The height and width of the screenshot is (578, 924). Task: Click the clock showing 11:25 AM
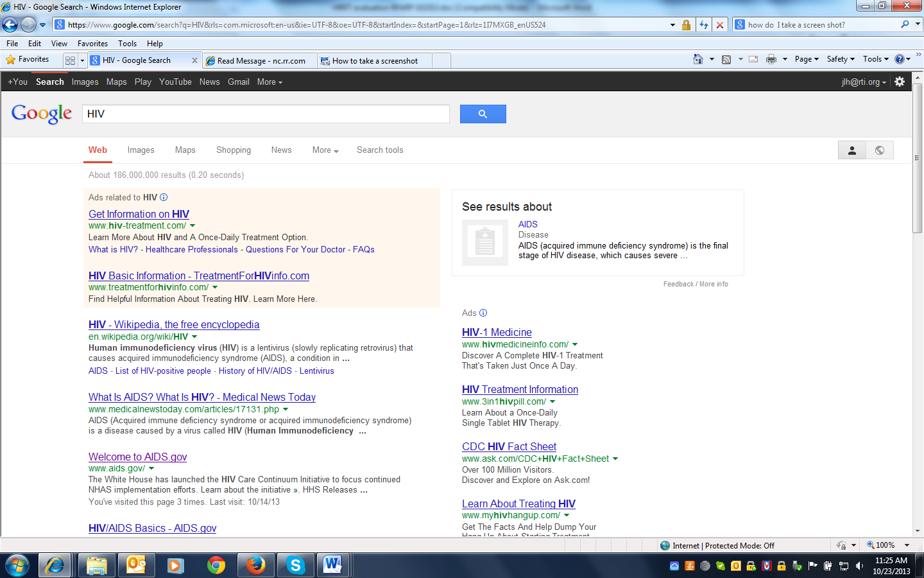891,561
